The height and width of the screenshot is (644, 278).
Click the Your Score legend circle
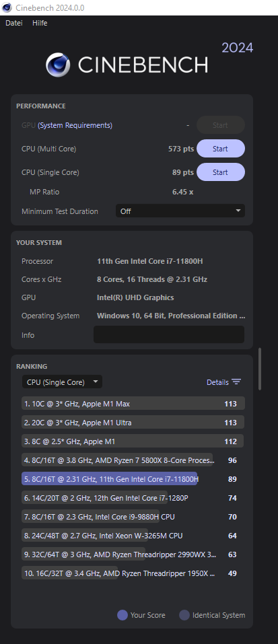tap(123, 615)
